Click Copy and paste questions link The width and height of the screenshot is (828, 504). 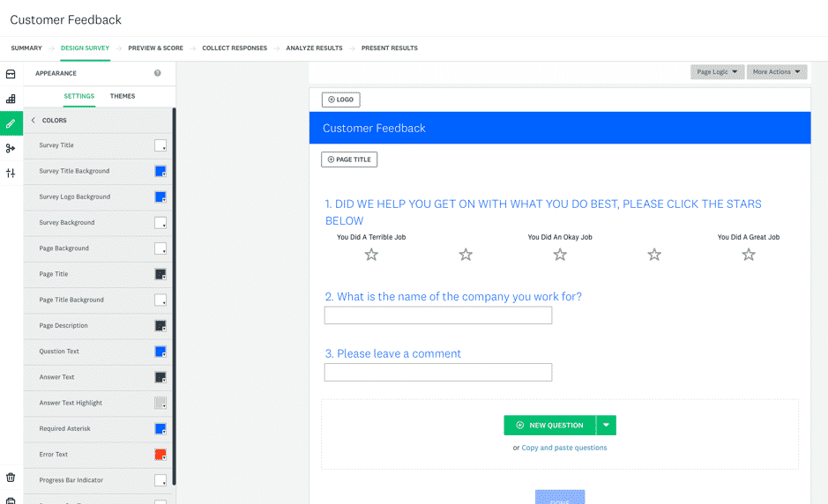click(x=564, y=448)
